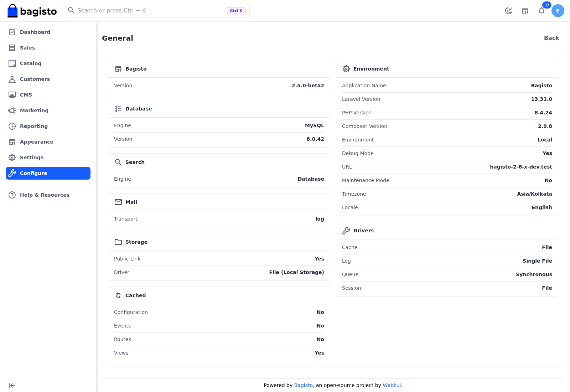The image size is (570, 392).
Task: Follow the Webkul footer link
Action: (392, 385)
